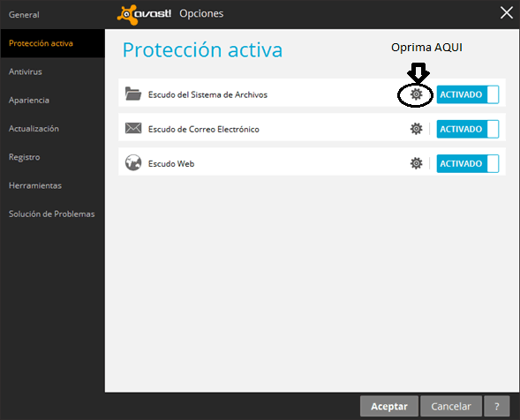Close the Opciones window with the X

pos(507,13)
